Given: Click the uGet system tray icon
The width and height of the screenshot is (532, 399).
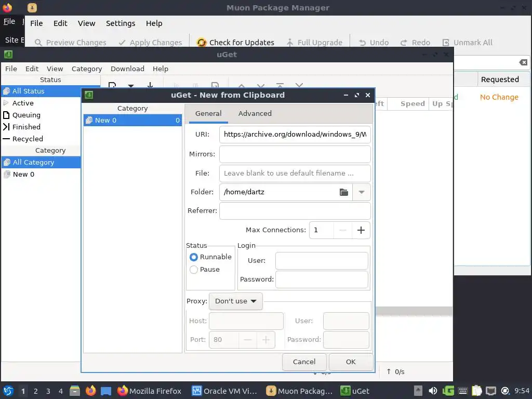Looking at the screenshot, I should [x=448, y=391].
